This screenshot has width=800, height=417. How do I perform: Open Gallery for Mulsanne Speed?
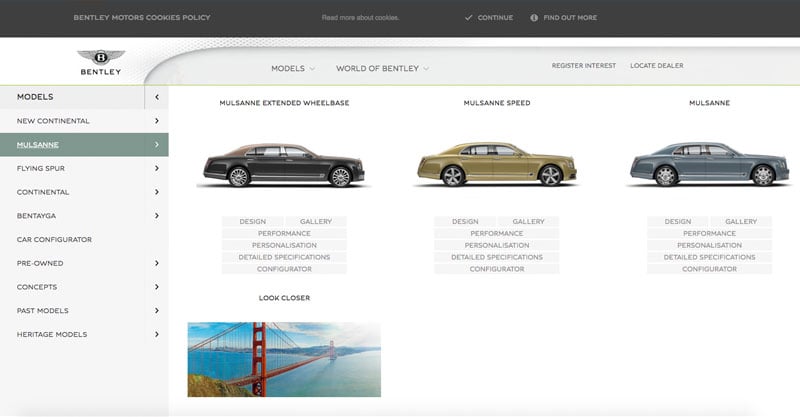[x=529, y=222]
